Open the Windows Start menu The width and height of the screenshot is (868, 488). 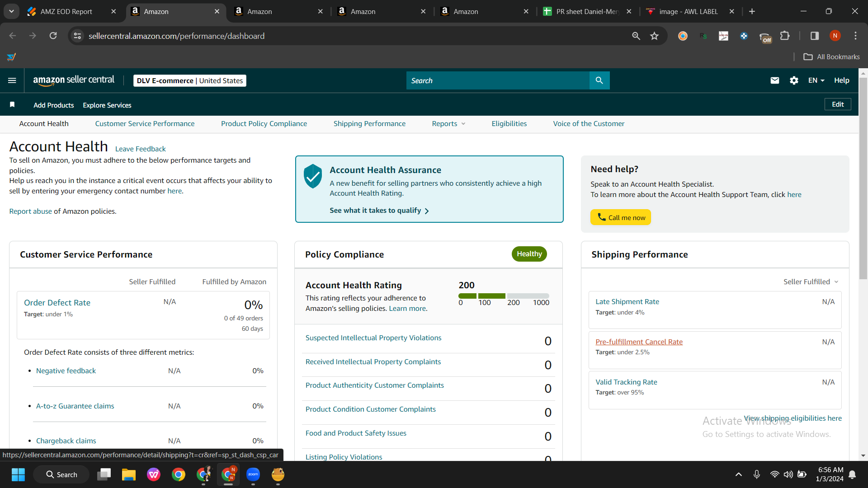pos(18,474)
